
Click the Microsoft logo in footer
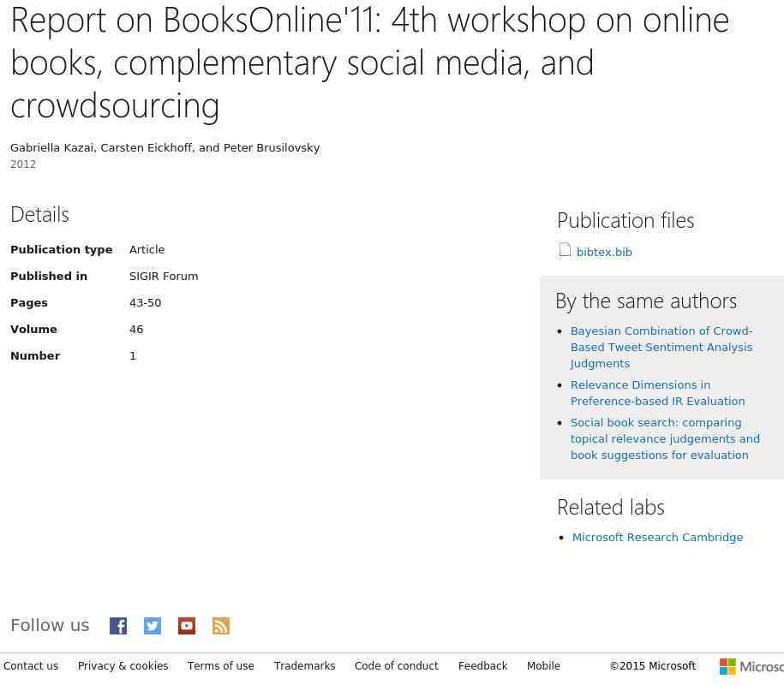pos(751,666)
